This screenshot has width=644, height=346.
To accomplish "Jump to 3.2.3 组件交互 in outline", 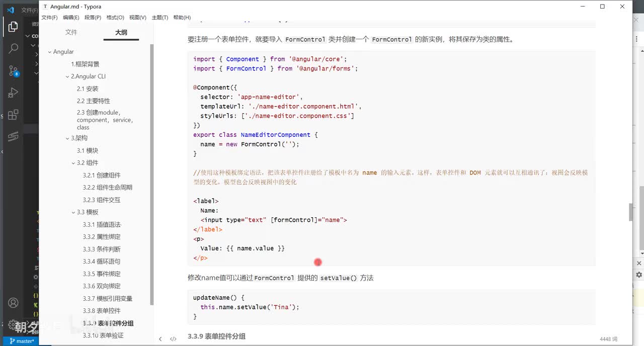I will tap(102, 200).
